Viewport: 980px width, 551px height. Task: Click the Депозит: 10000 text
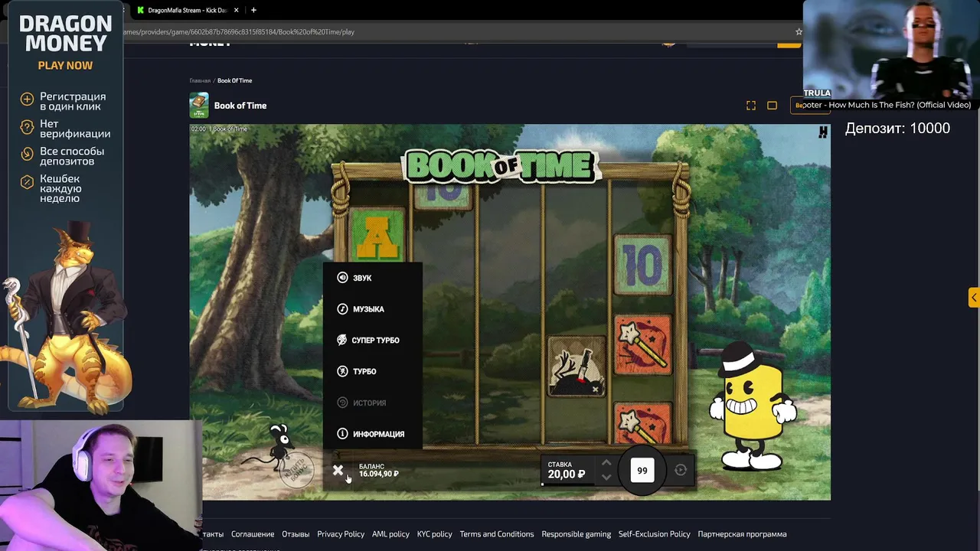[897, 129]
